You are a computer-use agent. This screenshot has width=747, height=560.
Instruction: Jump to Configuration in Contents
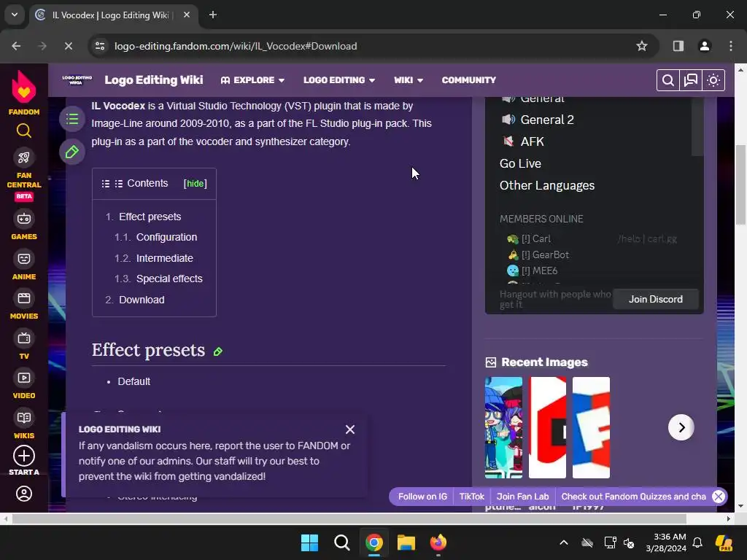coord(167,237)
